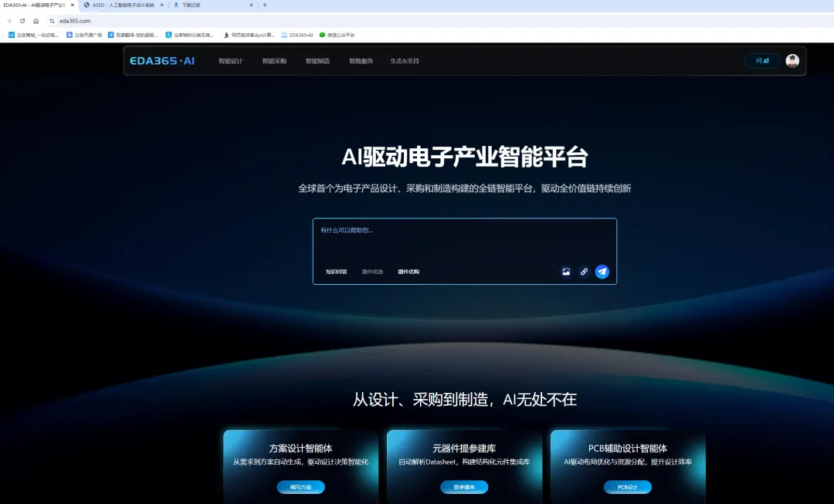Open the user avatar profile
The height and width of the screenshot is (504, 834).
(792, 61)
